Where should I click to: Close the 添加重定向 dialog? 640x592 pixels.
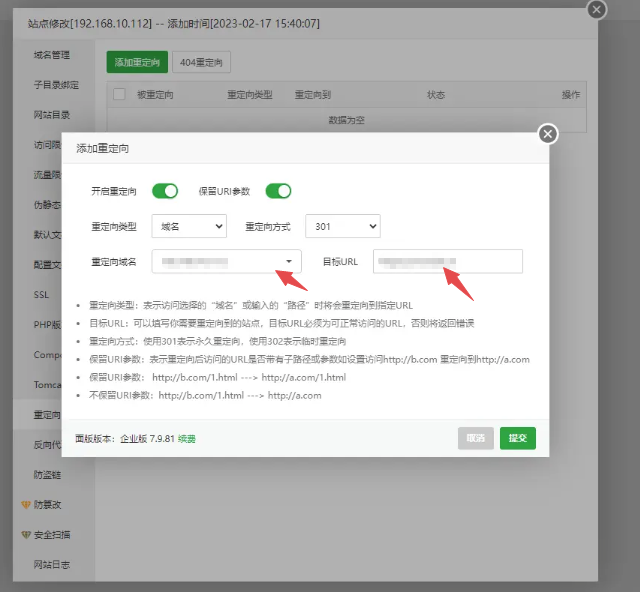click(x=548, y=134)
